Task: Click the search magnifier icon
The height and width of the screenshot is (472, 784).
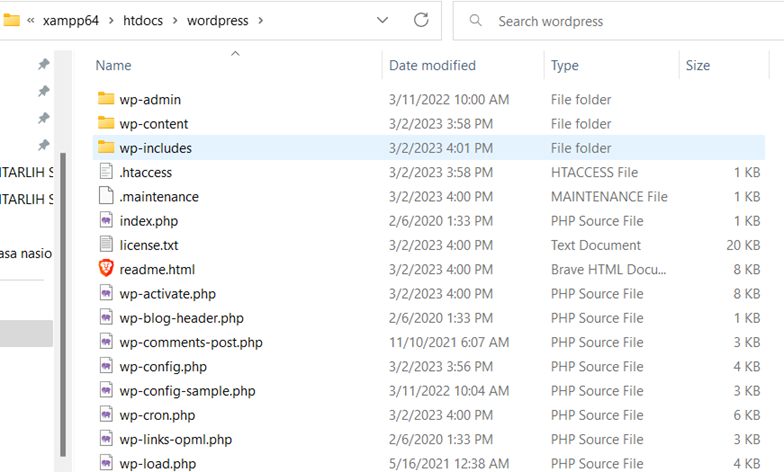Action: click(475, 21)
